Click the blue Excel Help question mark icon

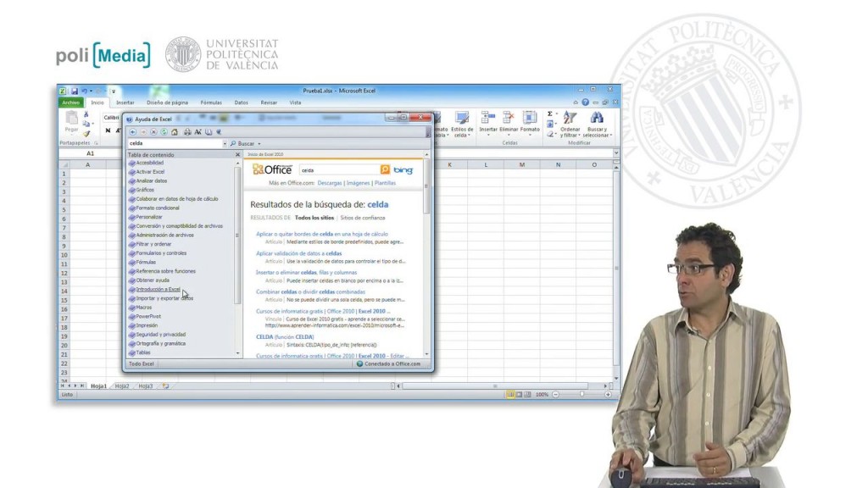tap(585, 103)
